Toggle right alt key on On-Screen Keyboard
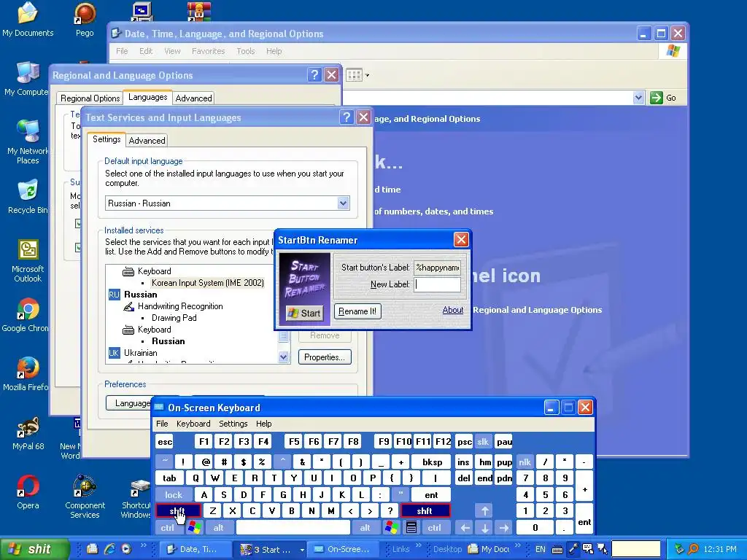747x560 pixels. point(365,528)
